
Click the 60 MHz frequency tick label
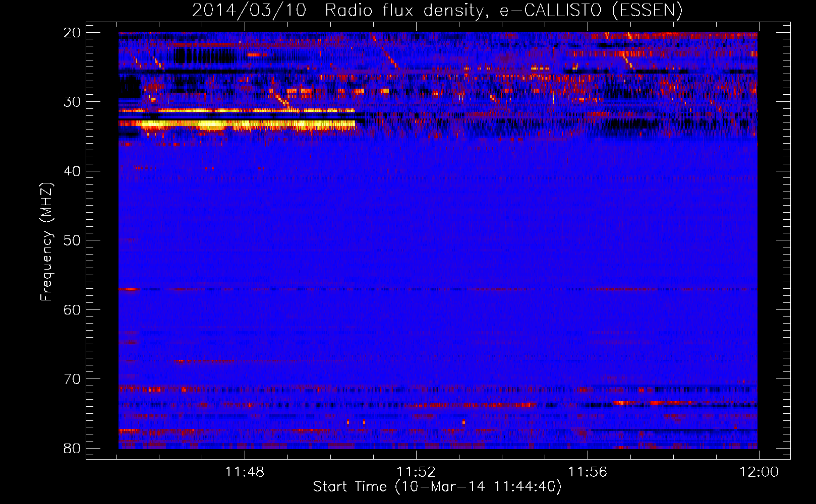(x=72, y=309)
